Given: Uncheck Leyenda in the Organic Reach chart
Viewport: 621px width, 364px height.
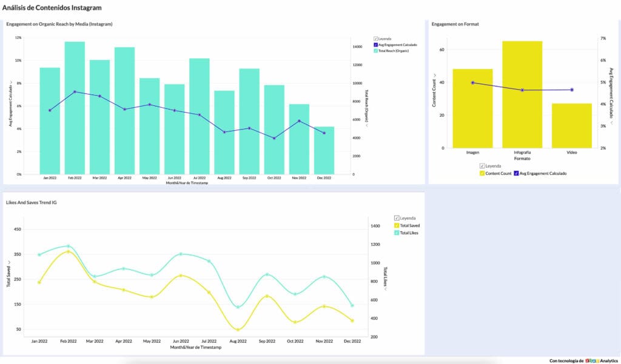Looking at the screenshot, I should tap(376, 38).
